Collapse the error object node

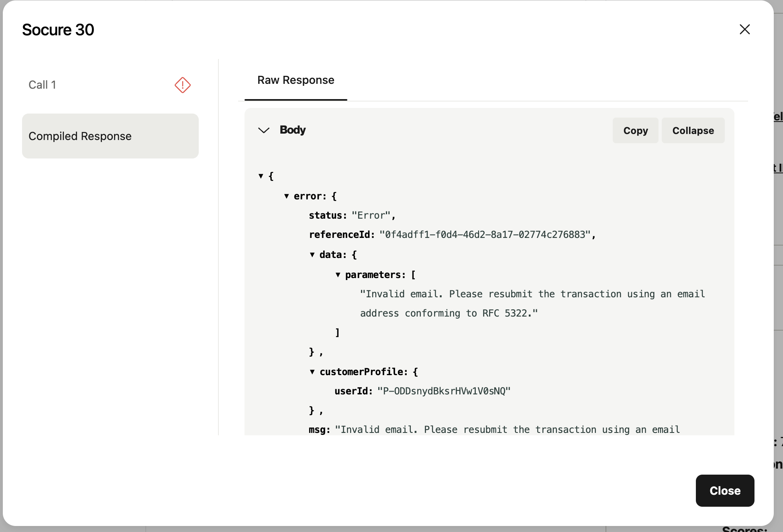pos(286,196)
